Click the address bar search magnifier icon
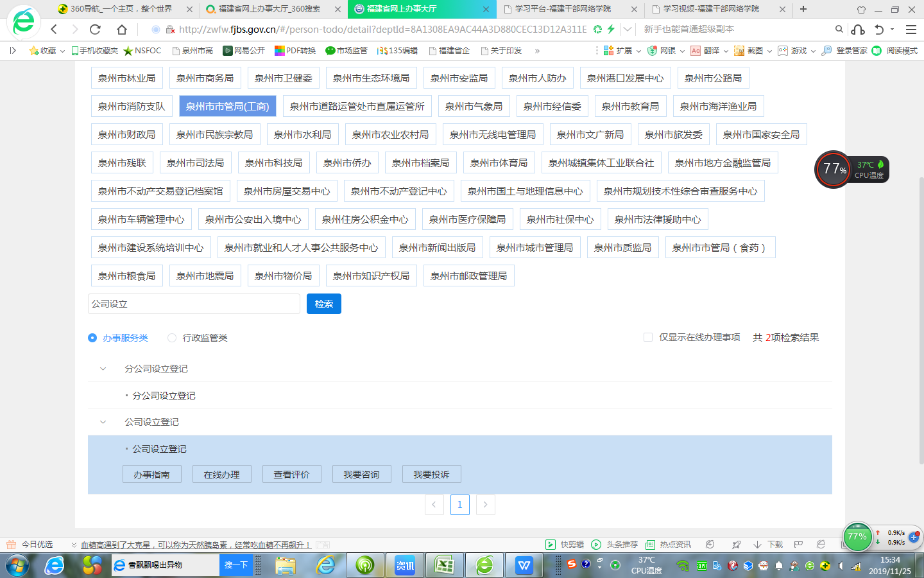 [x=839, y=30]
